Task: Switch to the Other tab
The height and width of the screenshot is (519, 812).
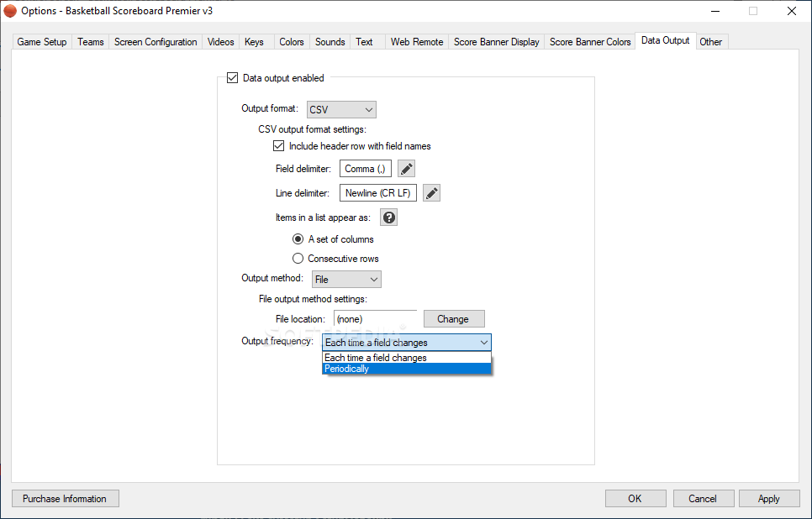Action: [711, 42]
